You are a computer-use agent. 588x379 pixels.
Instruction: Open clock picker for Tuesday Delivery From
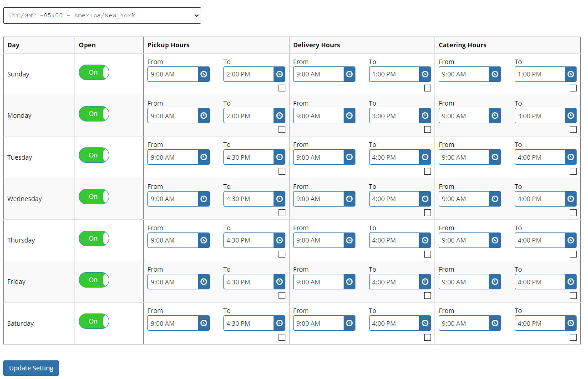point(350,157)
